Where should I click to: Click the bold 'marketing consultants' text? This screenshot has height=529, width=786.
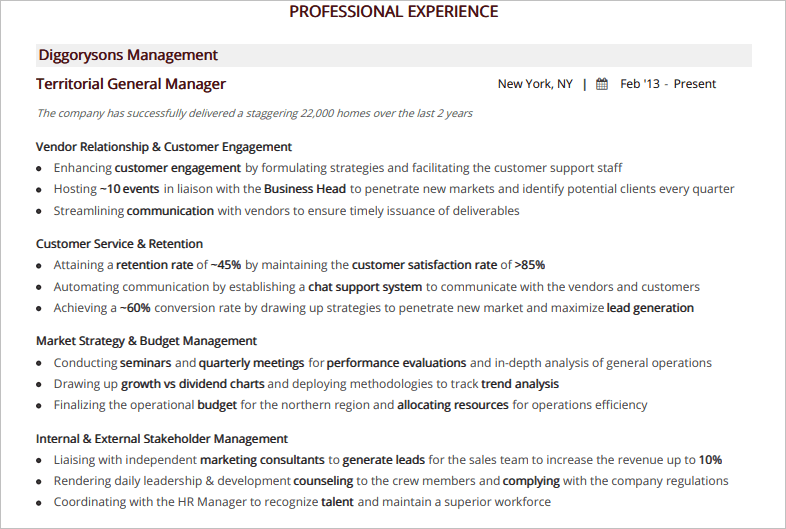263,460
